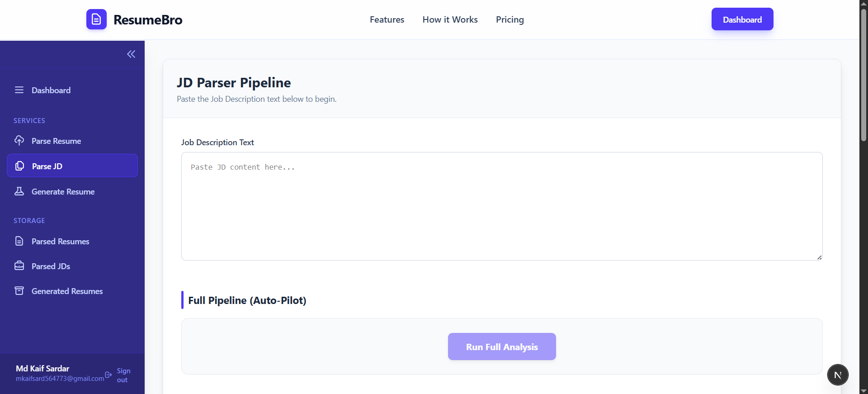Click the sign out arrow icon

coord(108,375)
